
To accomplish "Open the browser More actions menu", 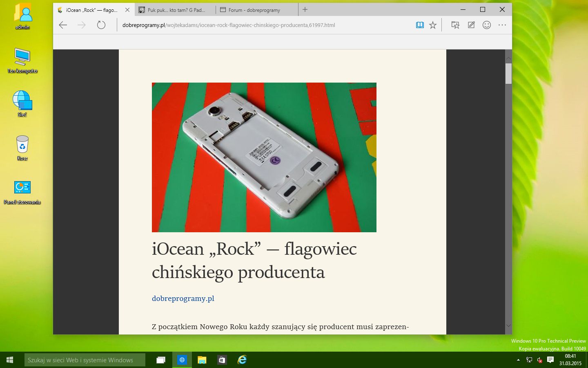I will 502,25.
